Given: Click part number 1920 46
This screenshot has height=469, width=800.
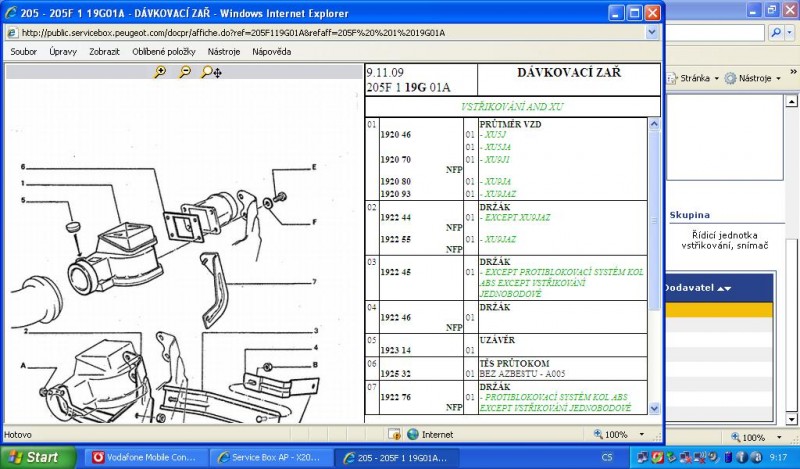Looking at the screenshot, I should click(396, 134).
